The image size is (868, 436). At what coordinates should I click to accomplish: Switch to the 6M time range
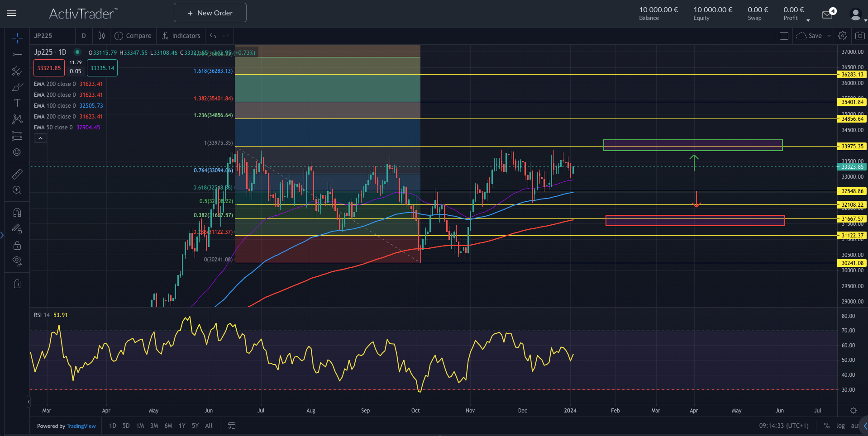click(168, 426)
